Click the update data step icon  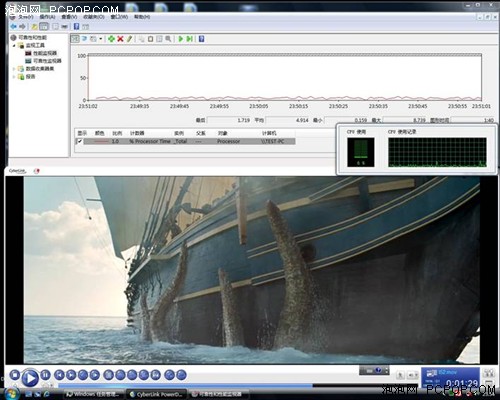click(189, 39)
